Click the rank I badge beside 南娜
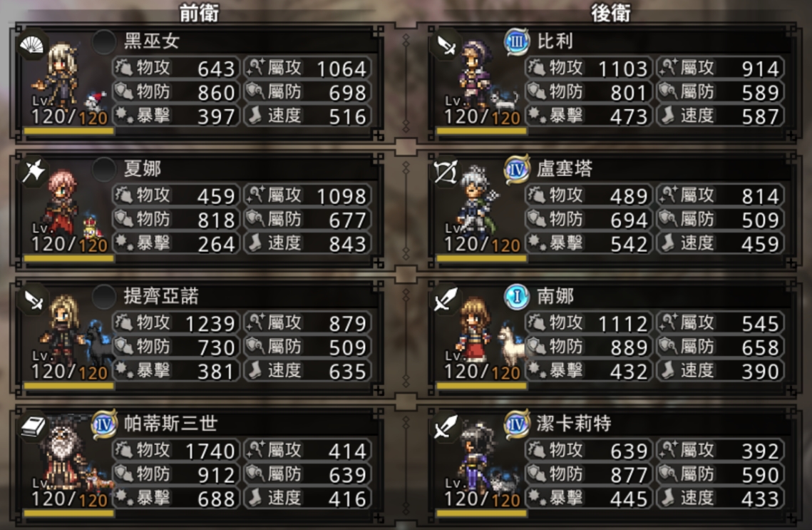The height and width of the screenshot is (530, 812). tap(516, 297)
